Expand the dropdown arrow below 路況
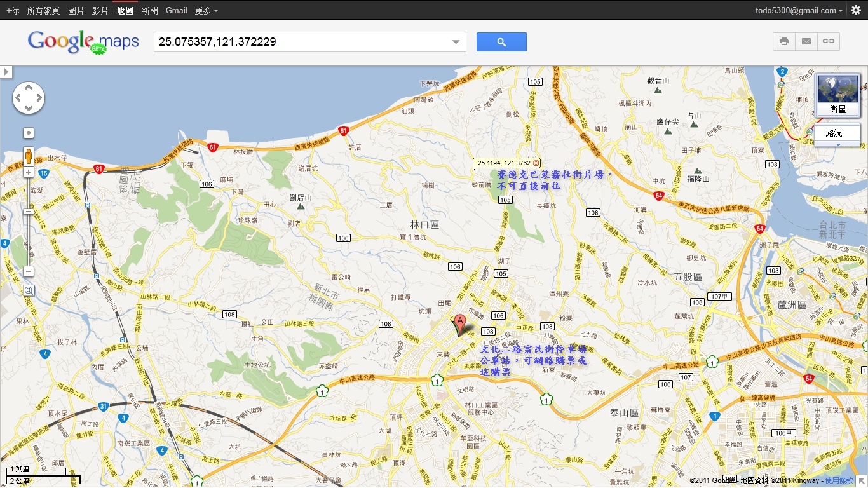 (837, 144)
